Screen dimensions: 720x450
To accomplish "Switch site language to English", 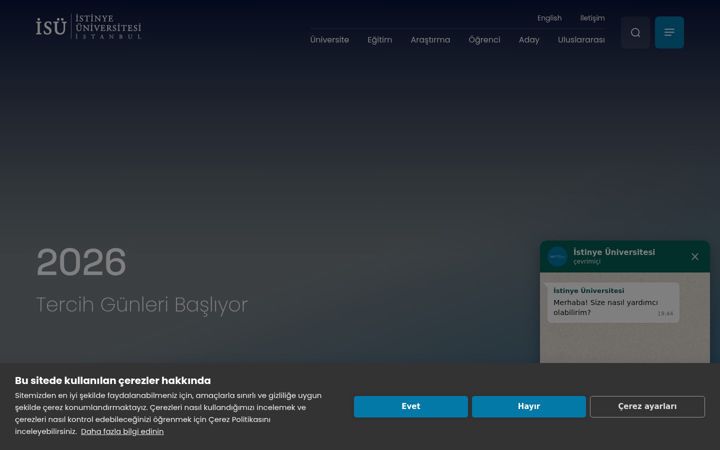I will (549, 18).
